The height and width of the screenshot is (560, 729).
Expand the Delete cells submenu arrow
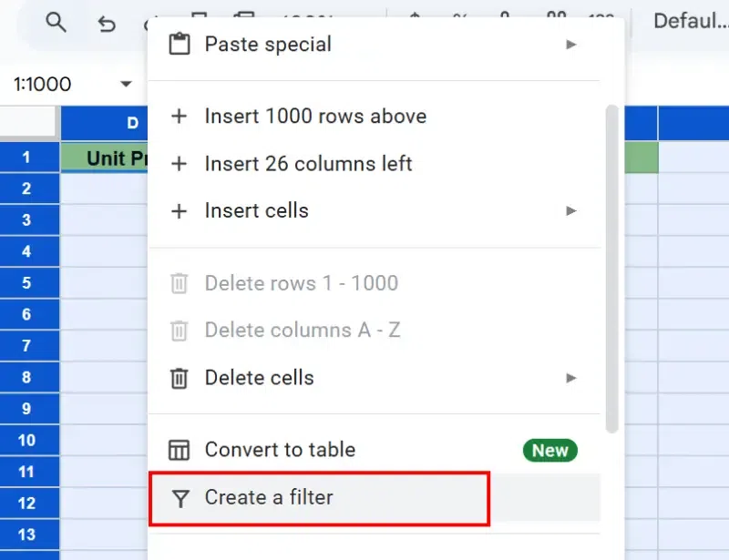tap(571, 378)
